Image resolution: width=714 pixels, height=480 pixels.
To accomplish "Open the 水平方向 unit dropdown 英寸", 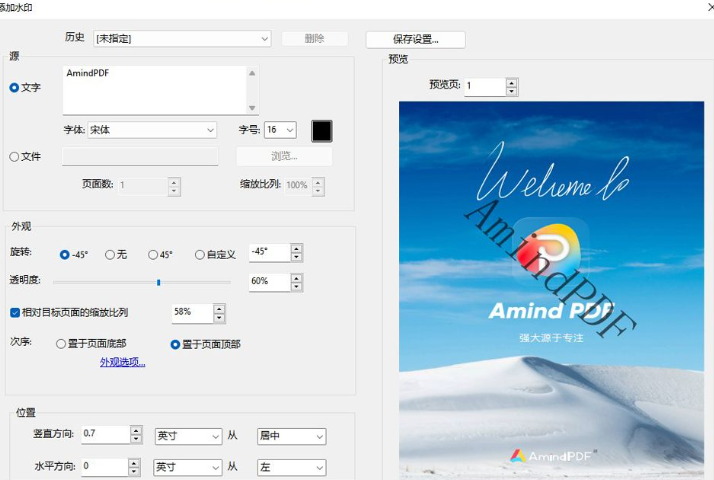I will click(188, 467).
